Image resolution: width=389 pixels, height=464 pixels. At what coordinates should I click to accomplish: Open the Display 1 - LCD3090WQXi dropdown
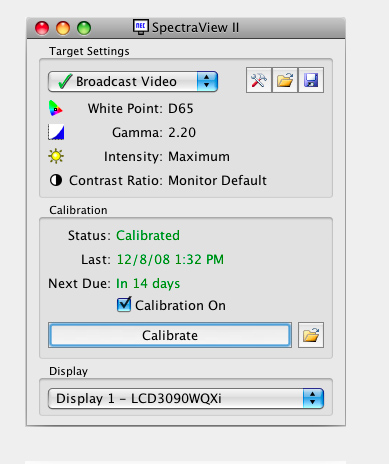(x=186, y=398)
